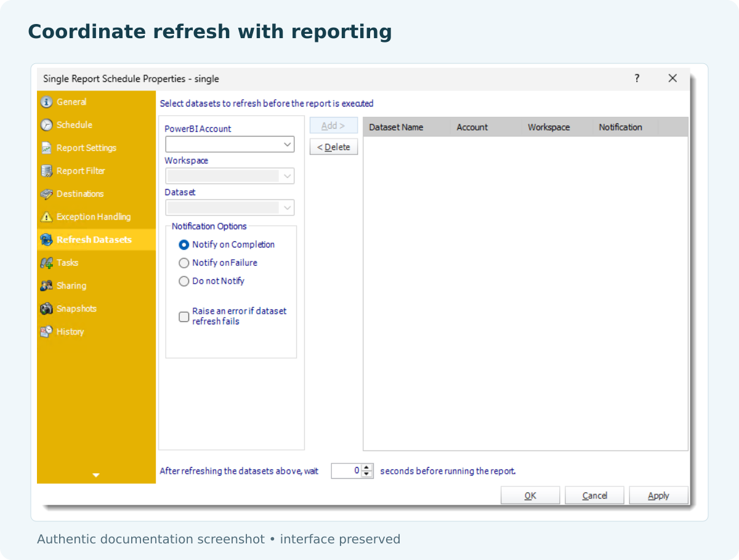Screen dimensions: 739x560
Task: Open the General tab
Action: (96, 102)
